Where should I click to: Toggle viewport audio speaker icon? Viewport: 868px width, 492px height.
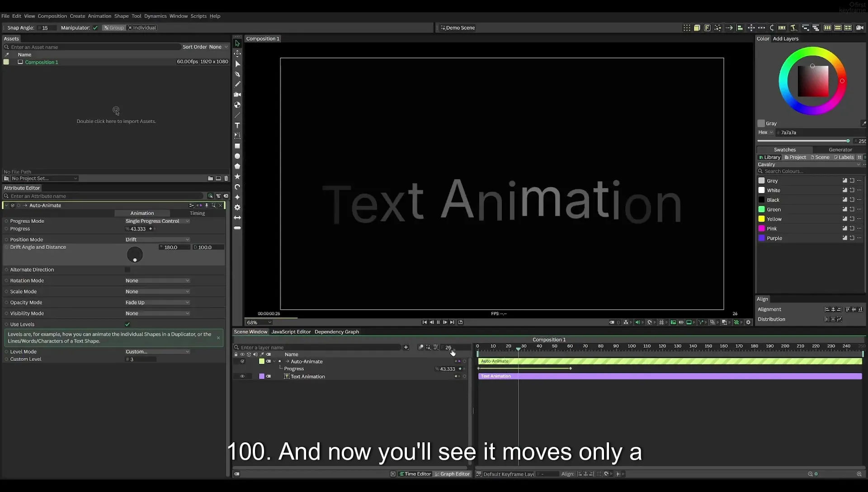637,322
